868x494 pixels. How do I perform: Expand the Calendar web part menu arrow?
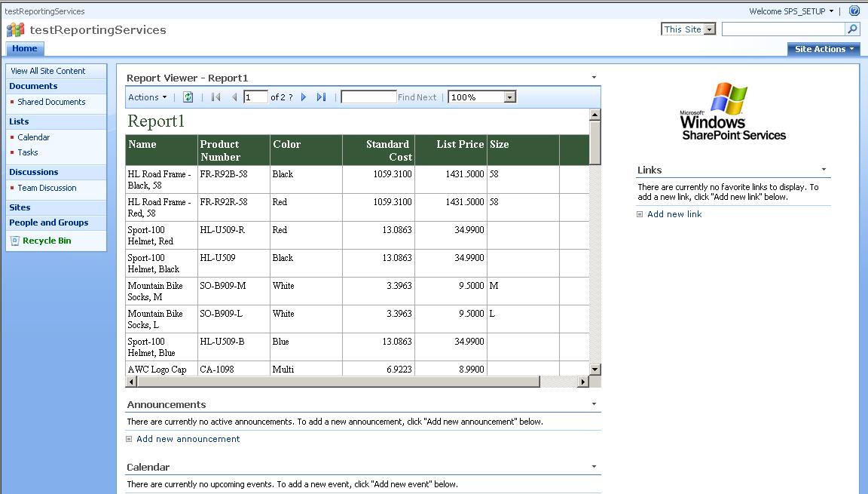click(x=594, y=467)
